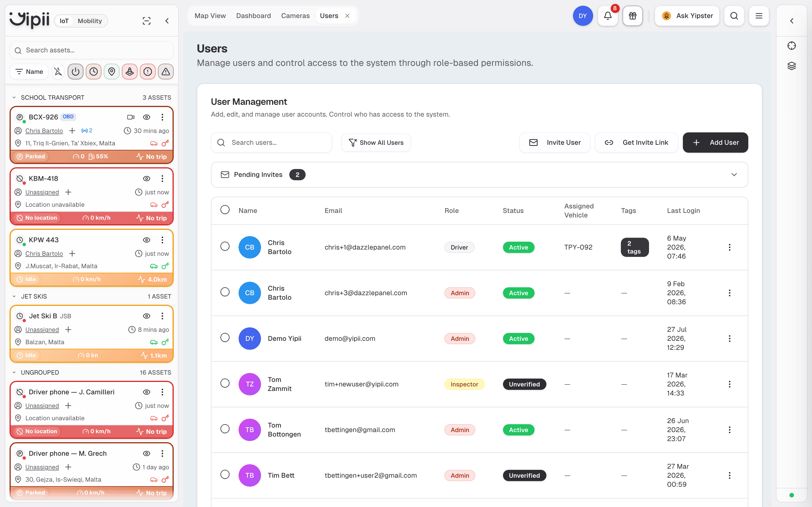This screenshot has width=812, height=507.
Task: Collapse the SCHOOL TRANSPORT group
Action: [14, 97]
